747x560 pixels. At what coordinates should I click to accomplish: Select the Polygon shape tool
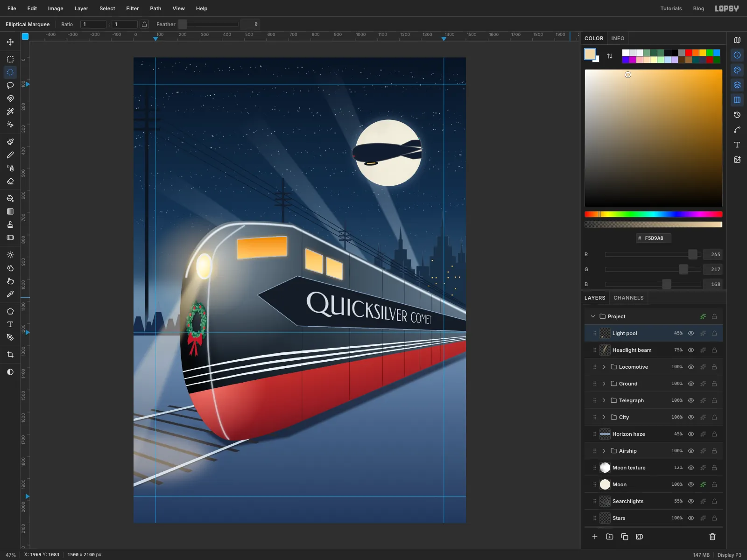tap(10, 311)
